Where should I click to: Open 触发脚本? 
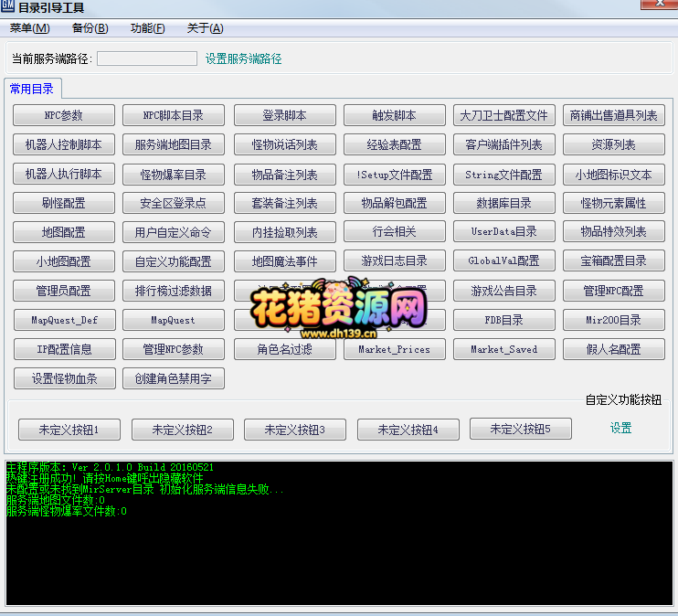(395, 115)
